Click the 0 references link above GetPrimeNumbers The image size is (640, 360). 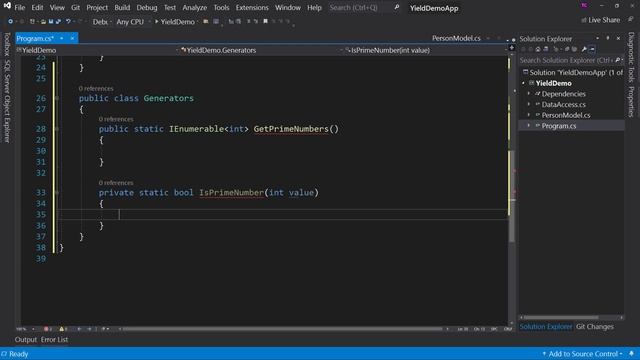coord(116,119)
